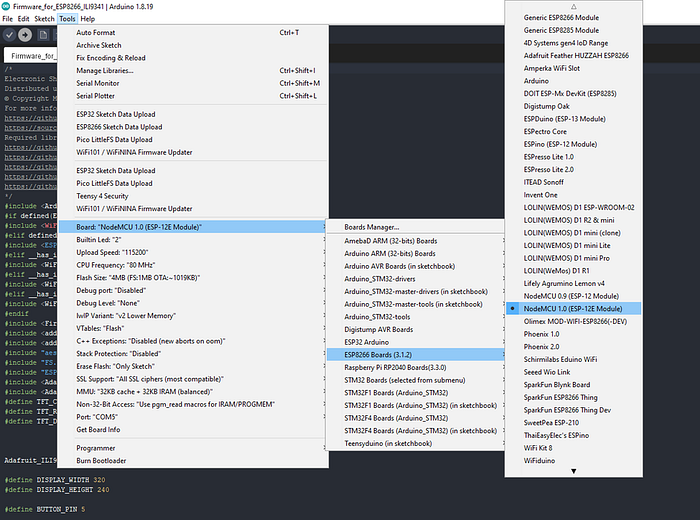
Task: Expand SSL Support ciphers submenu
Action: 193,379
